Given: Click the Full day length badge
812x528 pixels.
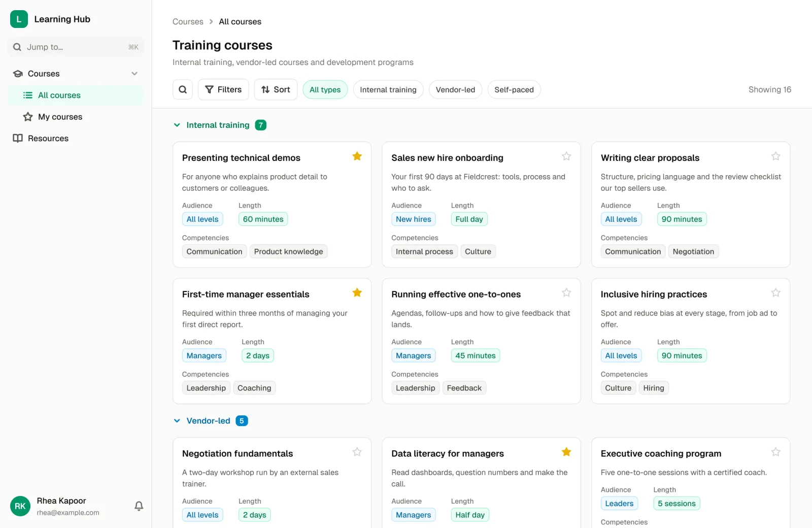Looking at the screenshot, I should coord(469,219).
